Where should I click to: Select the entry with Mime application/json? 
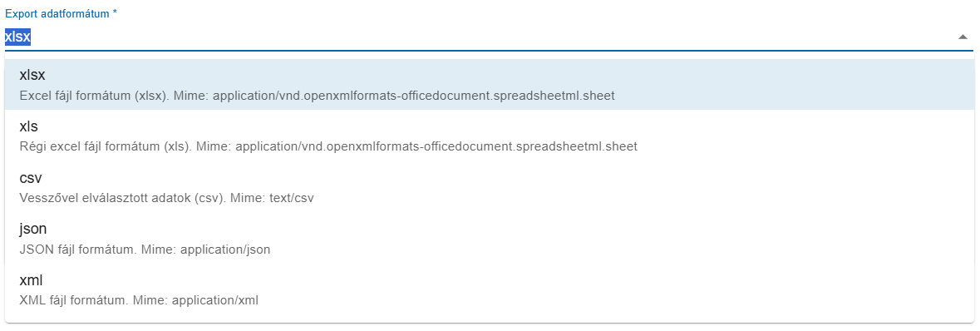490,239
